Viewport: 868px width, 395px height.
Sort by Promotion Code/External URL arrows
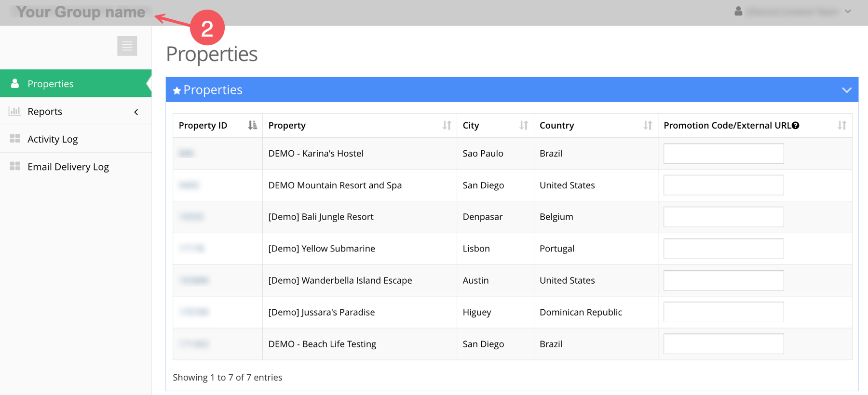(842, 125)
